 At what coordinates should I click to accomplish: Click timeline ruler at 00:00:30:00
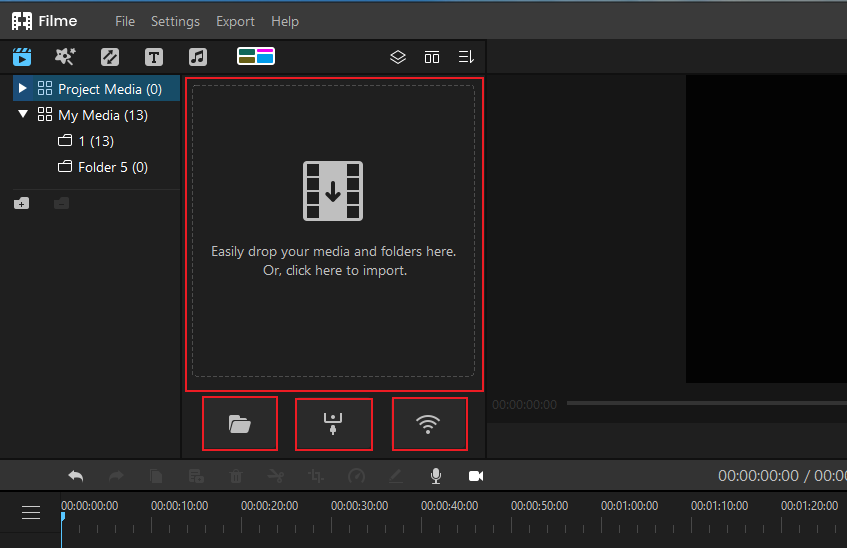click(x=359, y=506)
